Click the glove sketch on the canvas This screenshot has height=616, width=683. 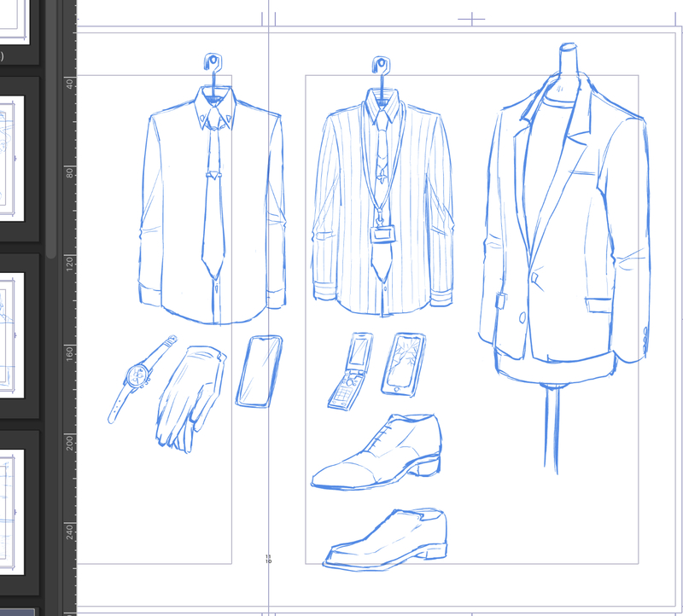pyautogui.click(x=190, y=398)
